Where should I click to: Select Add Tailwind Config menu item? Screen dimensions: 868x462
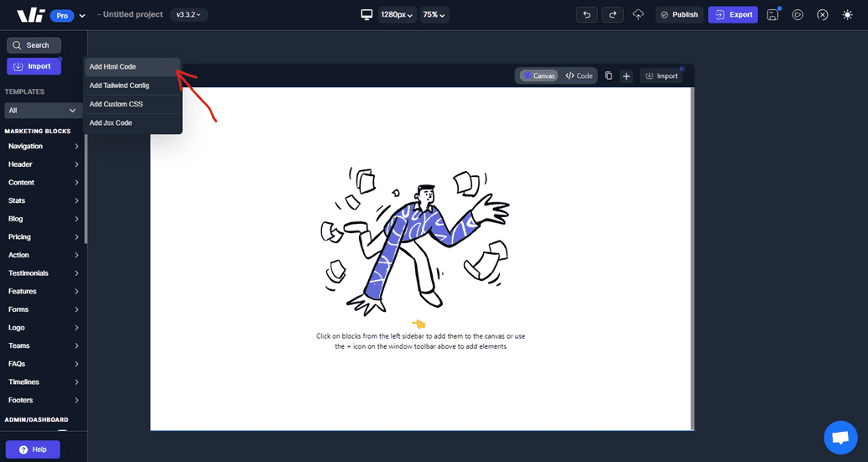[133, 86]
